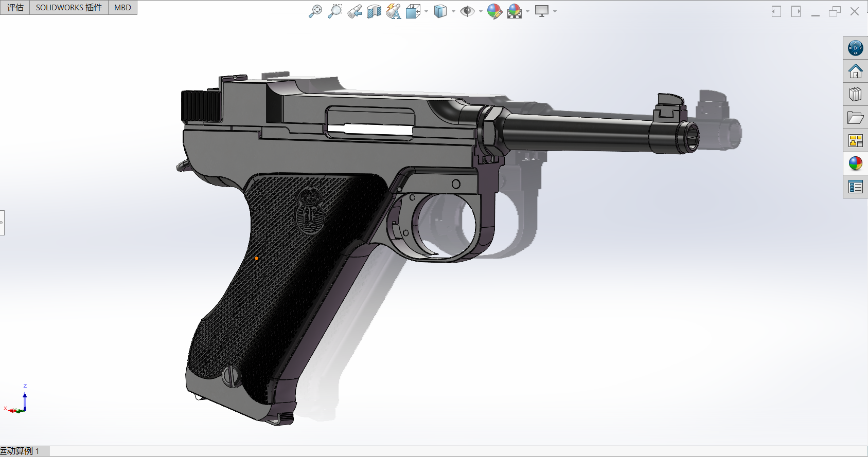This screenshot has width=868, height=457.
Task: Open the Edit Appearance tool
Action: click(494, 11)
